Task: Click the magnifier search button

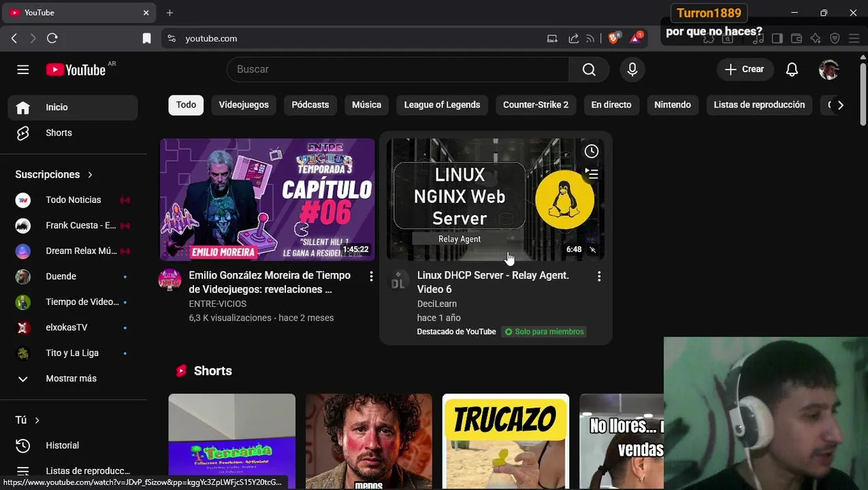Action: click(x=589, y=69)
